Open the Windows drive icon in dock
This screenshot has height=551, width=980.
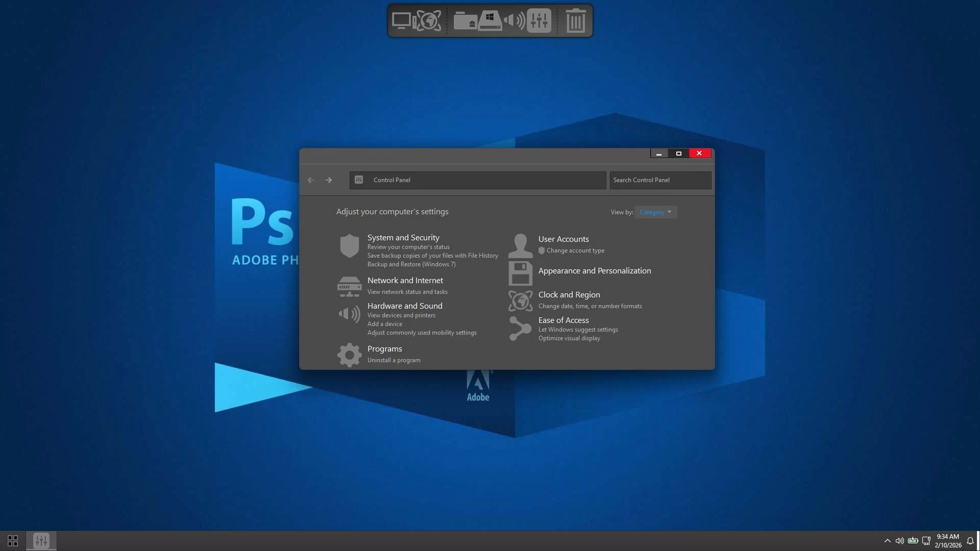489,21
